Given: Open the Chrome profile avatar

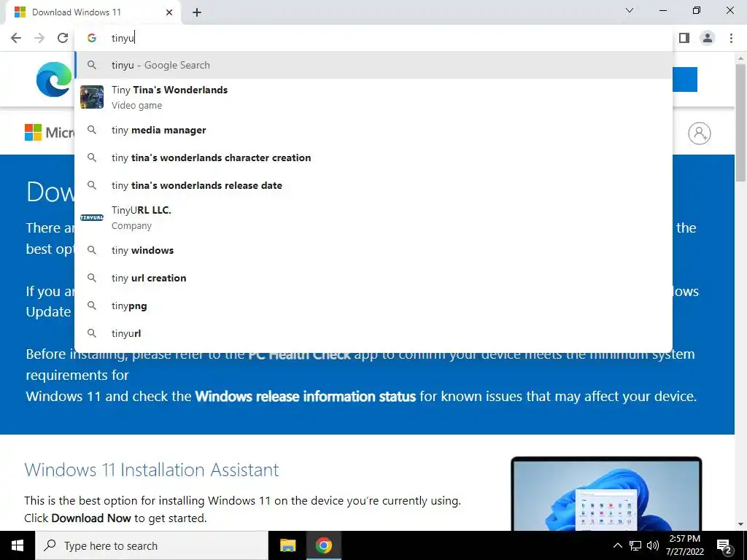Looking at the screenshot, I should pos(708,38).
